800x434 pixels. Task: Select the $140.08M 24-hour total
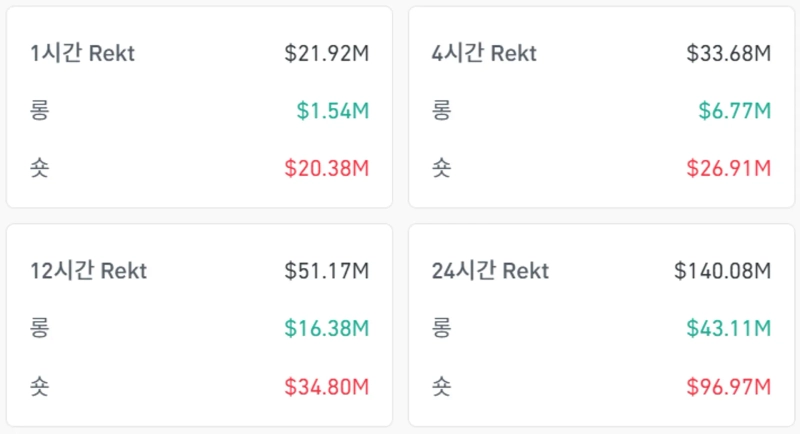point(722,270)
